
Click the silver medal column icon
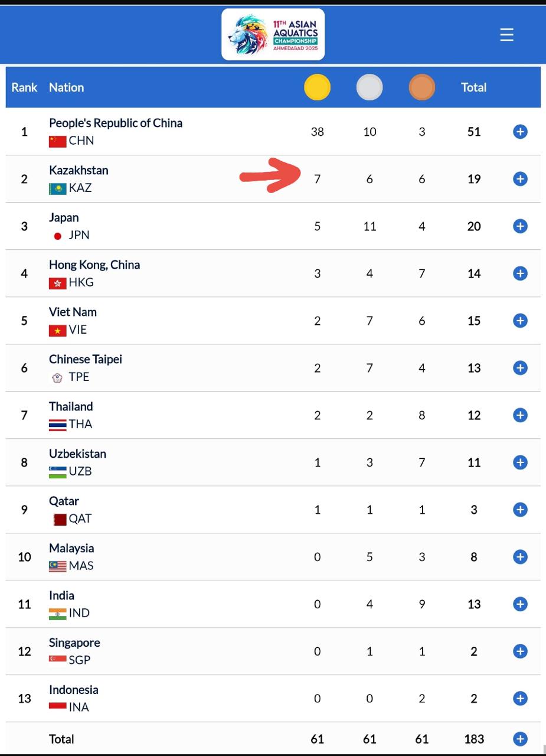370,88
